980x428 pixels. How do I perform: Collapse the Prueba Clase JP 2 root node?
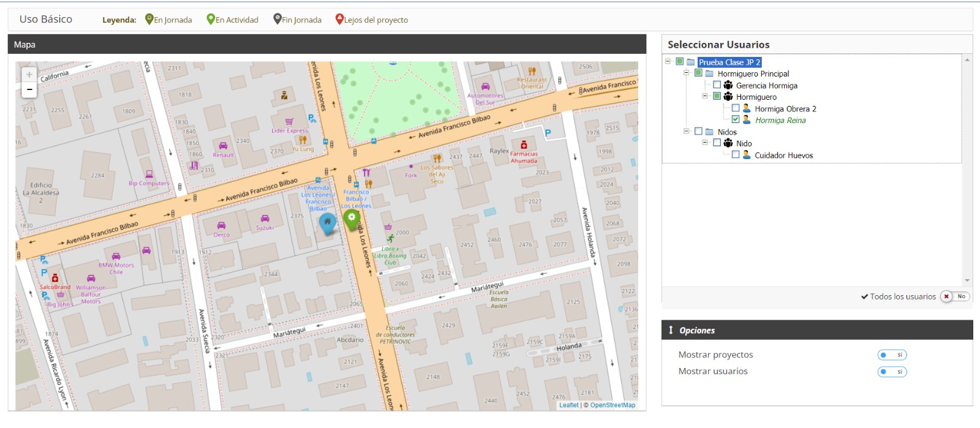668,61
